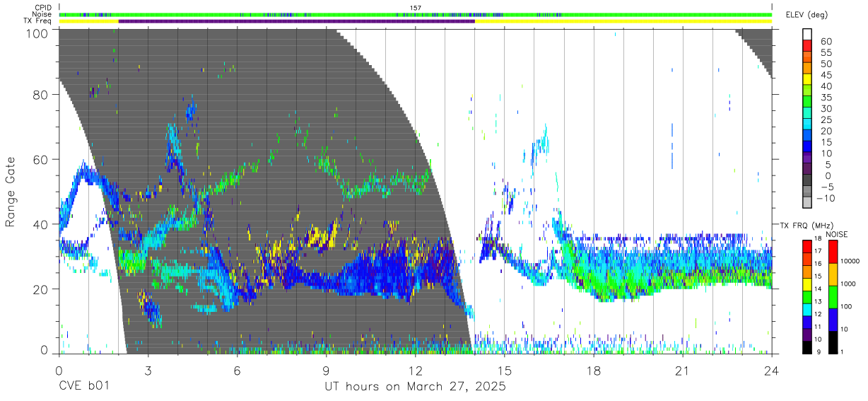The width and height of the screenshot is (868, 401).
Task: Click the 1 label on NOISE scale
Action: [x=843, y=351]
